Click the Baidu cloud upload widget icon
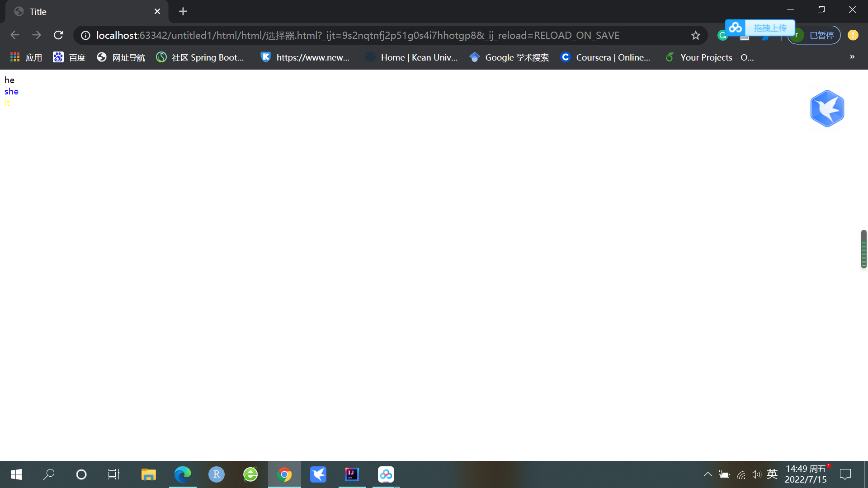The image size is (868, 488). (x=736, y=28)
